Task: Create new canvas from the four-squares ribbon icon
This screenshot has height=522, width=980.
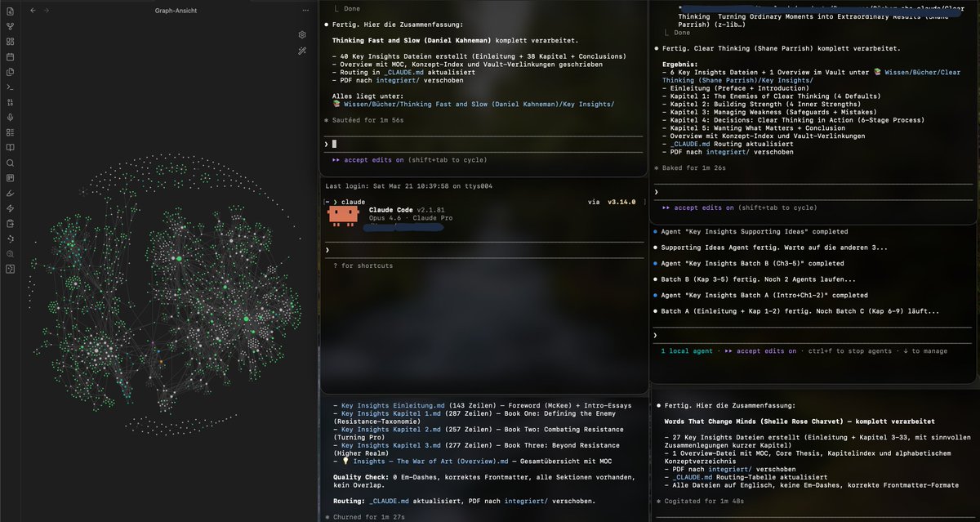Action: point(10,42)
